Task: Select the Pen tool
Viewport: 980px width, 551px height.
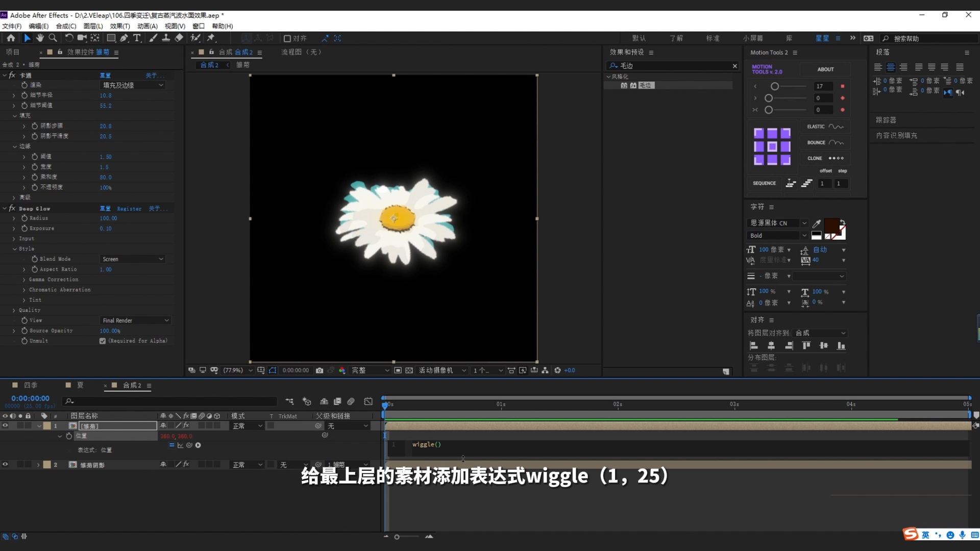Action: 124,38
